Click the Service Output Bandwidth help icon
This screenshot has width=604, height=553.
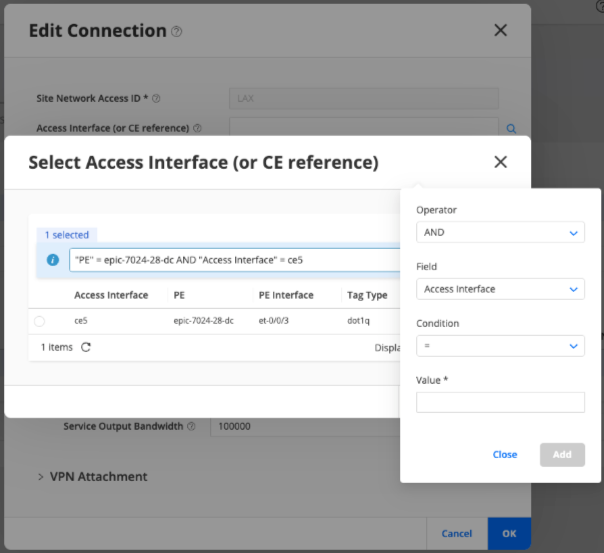click(x=190, y=426)
